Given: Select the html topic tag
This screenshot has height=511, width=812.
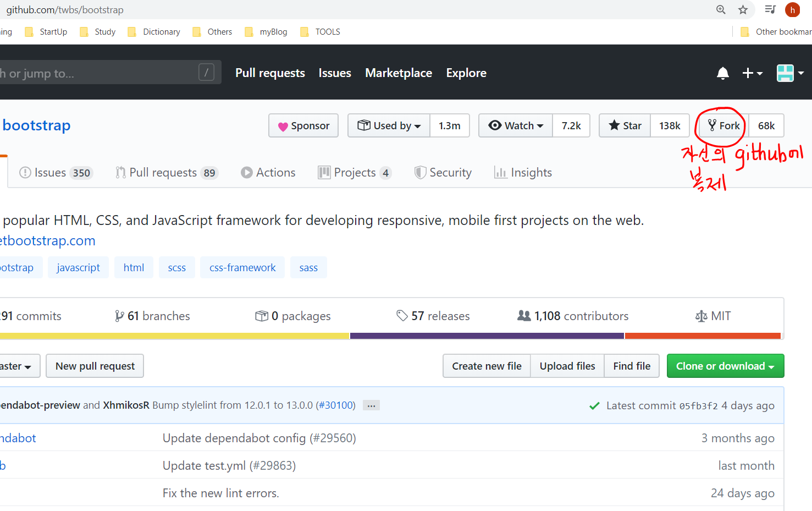Looking at the screenshot, I should coord(134,267).
